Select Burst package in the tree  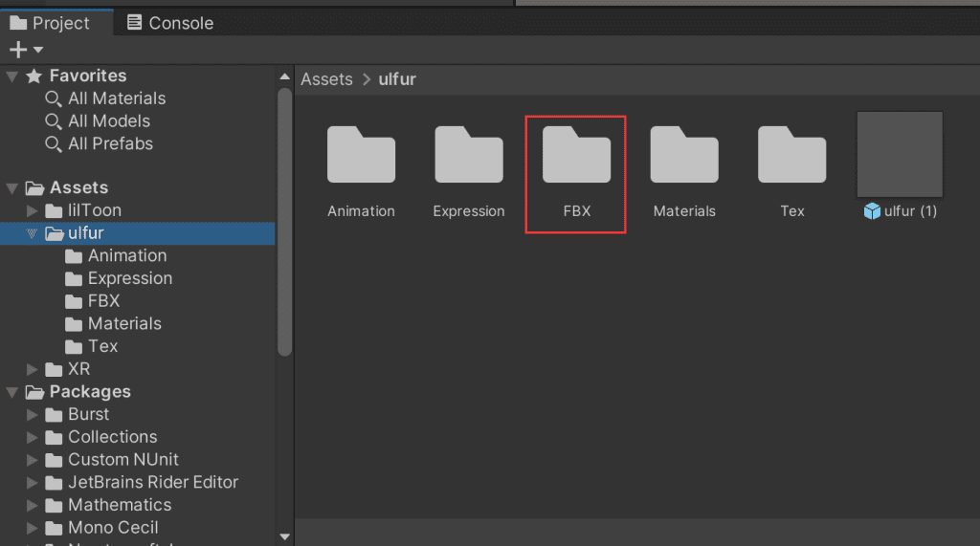[88, 414]
